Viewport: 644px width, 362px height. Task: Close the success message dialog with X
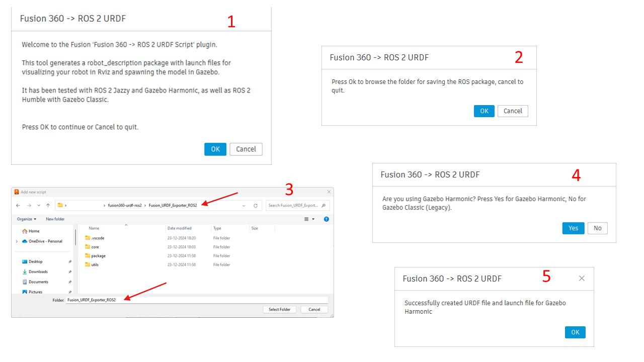coord(582,278)
